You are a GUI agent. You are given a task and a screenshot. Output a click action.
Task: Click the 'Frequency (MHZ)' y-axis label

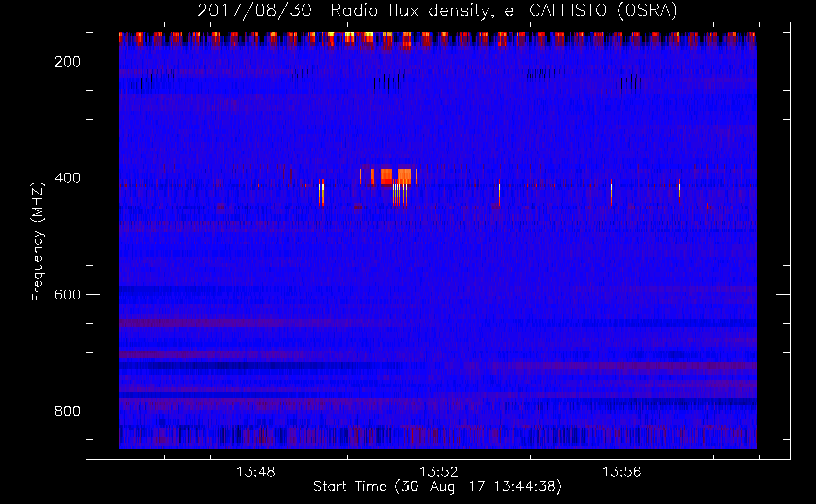38,241
